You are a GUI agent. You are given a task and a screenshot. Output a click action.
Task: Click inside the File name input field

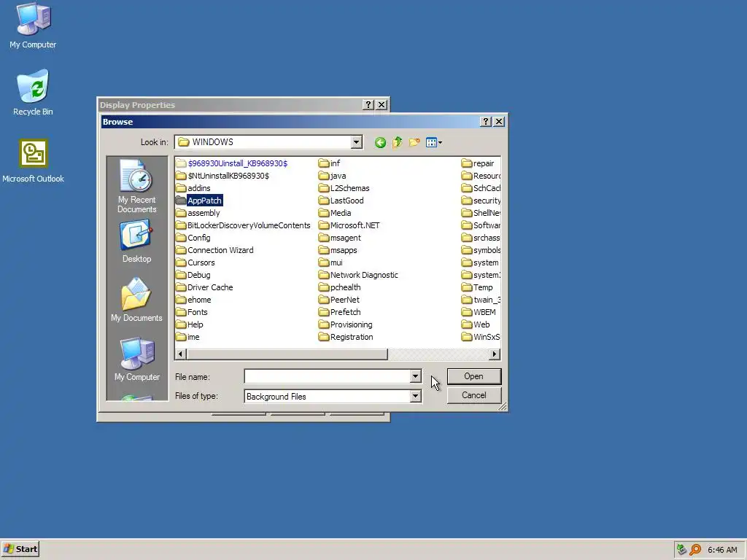[x=328, y=376]
